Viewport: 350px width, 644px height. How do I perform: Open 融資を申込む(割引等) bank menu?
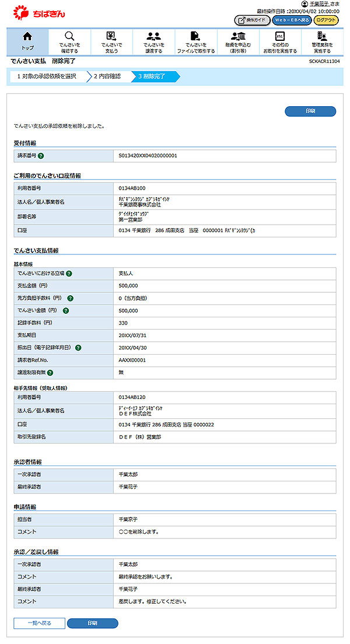237,41
